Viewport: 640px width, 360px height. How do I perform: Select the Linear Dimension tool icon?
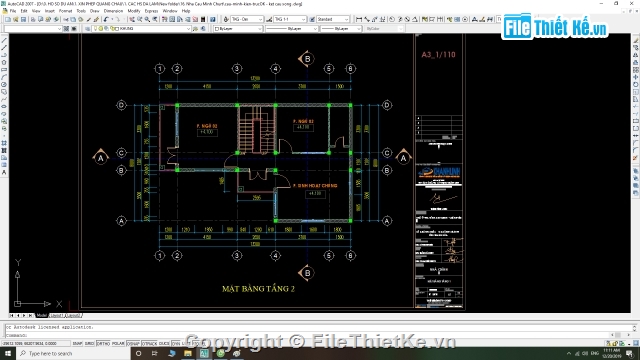click(x=359, y=19)
